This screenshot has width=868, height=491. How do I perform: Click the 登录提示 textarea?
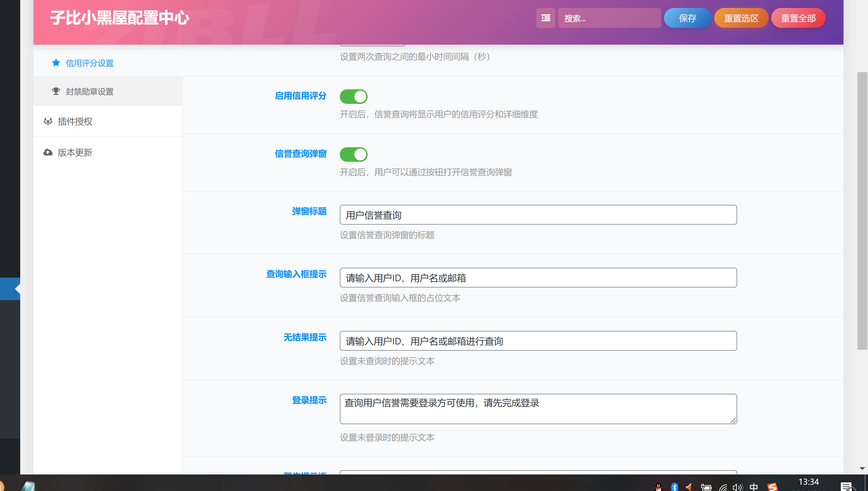click(538, 409)
